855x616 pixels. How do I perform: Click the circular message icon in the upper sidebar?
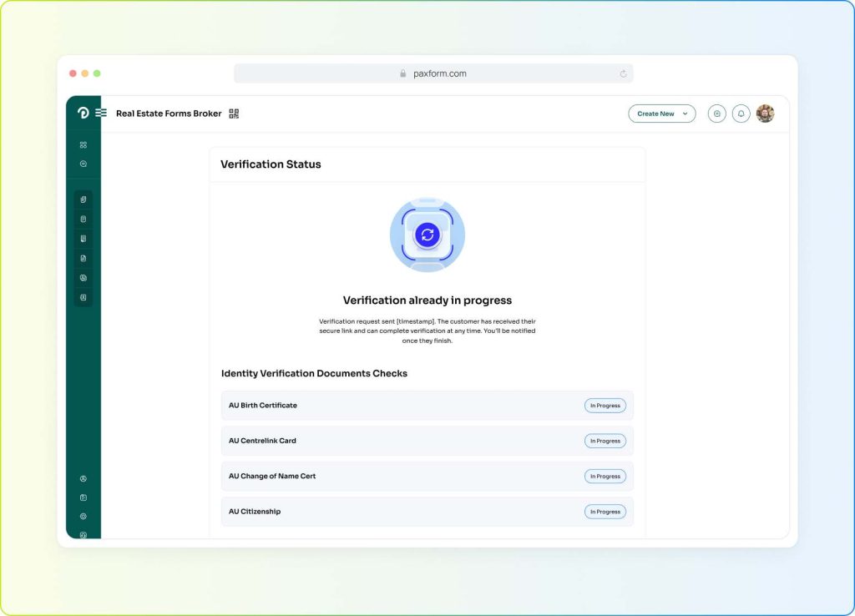83,164
